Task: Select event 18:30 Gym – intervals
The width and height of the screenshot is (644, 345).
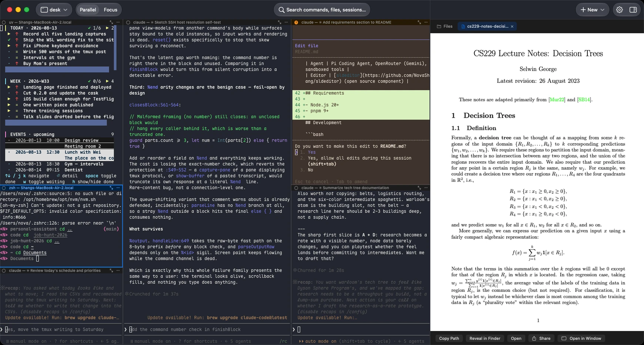Action: pos(60,164)
